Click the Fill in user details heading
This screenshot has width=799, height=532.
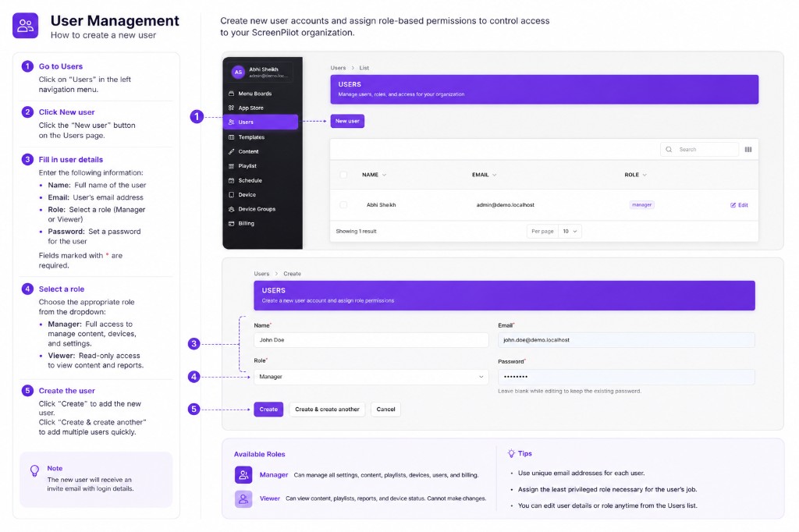coord(71,159)
